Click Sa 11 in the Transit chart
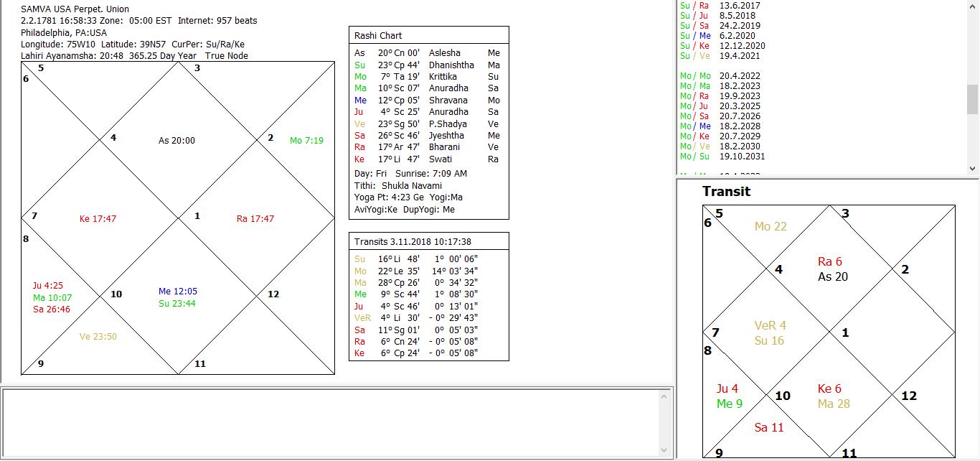Viewport: 980px width, 461px height. point(769,428)
